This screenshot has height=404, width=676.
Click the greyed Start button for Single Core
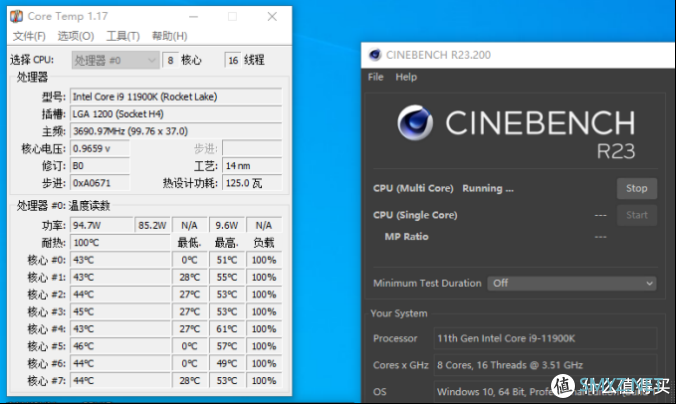click(x=637, y=215)
